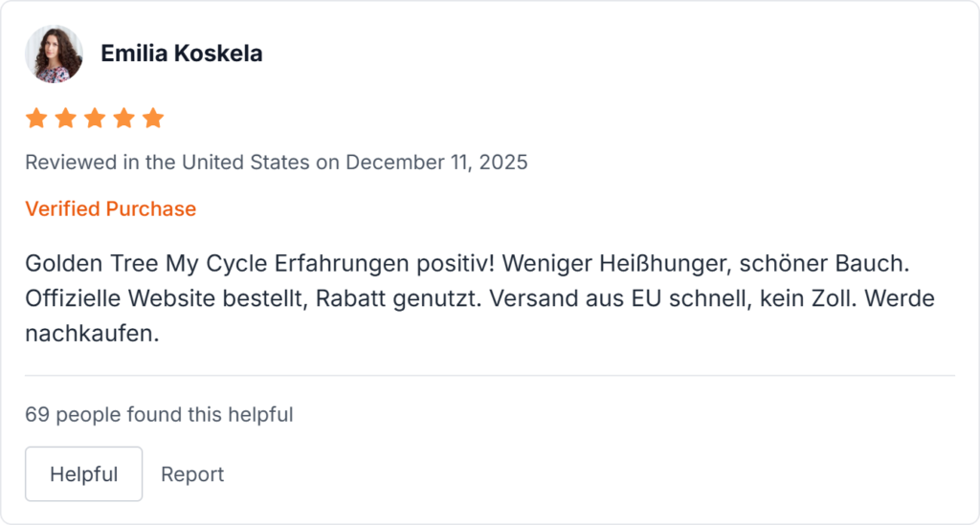The height and width of the screenshot is (525, 980).
Task: Click the date 'December 11, 2025'
Action: click(436, 163)
